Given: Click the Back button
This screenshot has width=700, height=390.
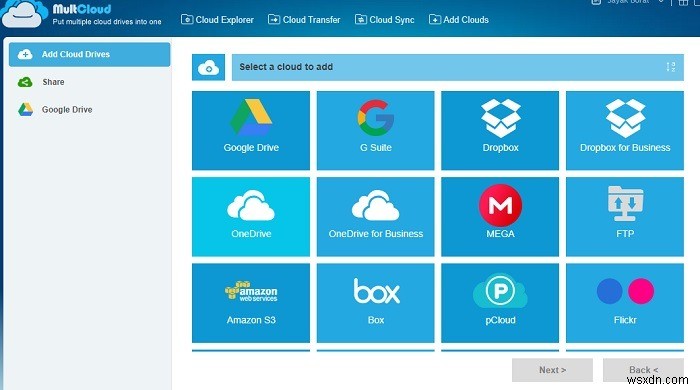Looking at the screenshot, I should tap(643, 370).
